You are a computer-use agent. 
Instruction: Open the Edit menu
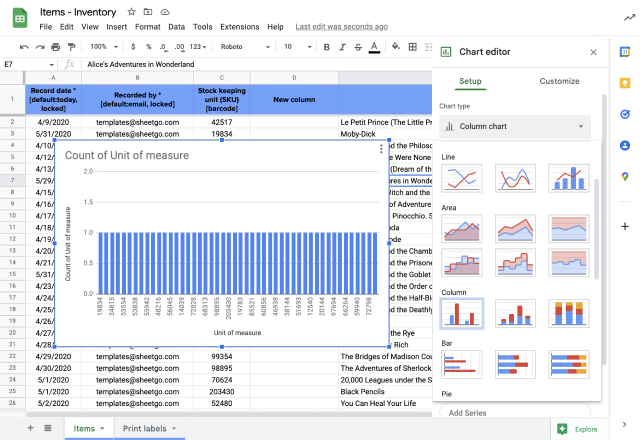coord(67,27)
